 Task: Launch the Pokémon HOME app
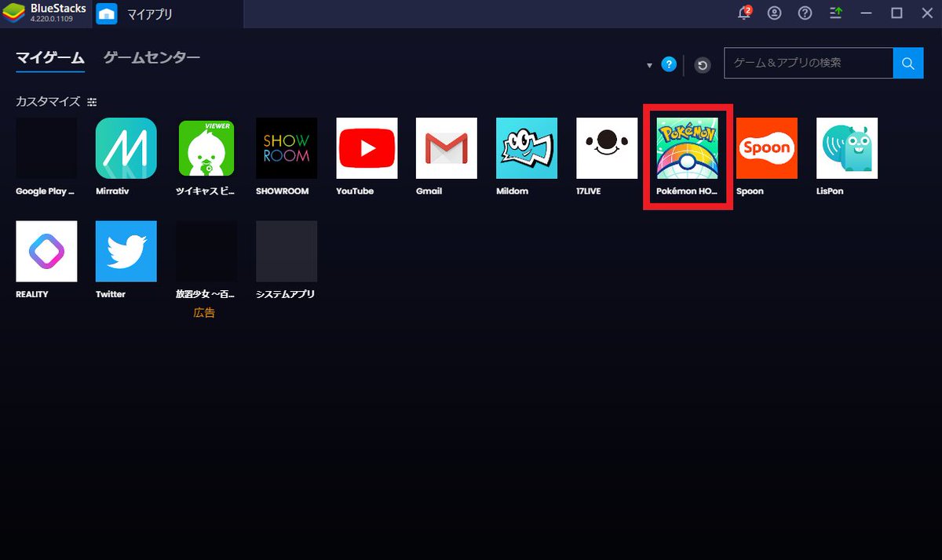coord(687,148)
